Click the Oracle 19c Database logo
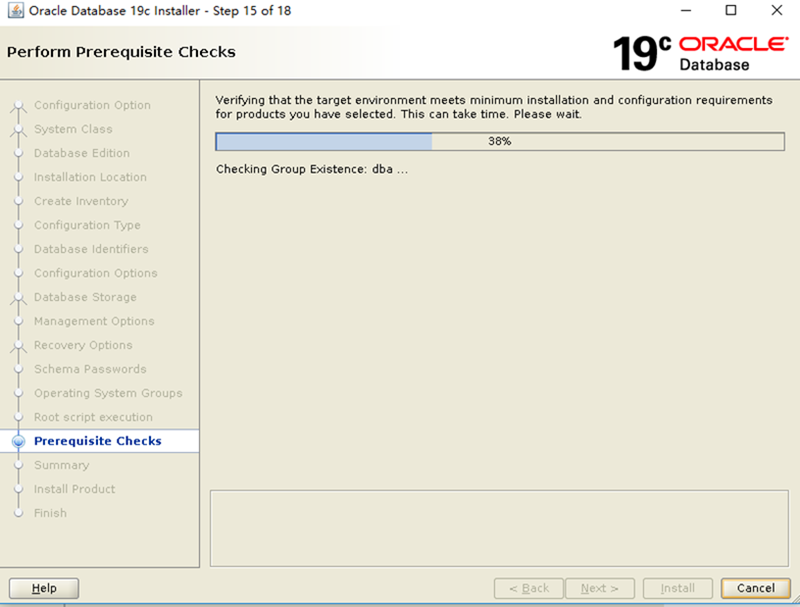 [x=701, y=54]
